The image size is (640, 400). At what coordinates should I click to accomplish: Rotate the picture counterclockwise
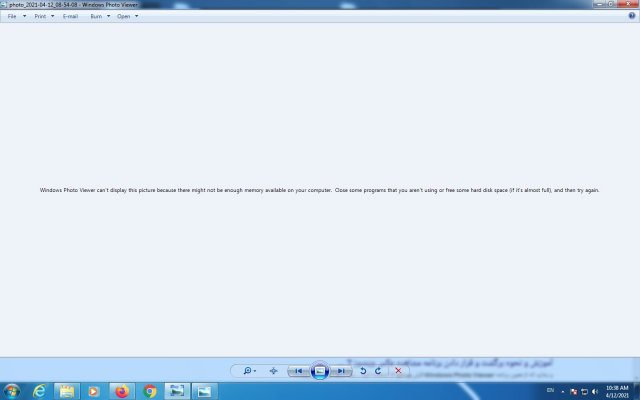click(363, 371)
